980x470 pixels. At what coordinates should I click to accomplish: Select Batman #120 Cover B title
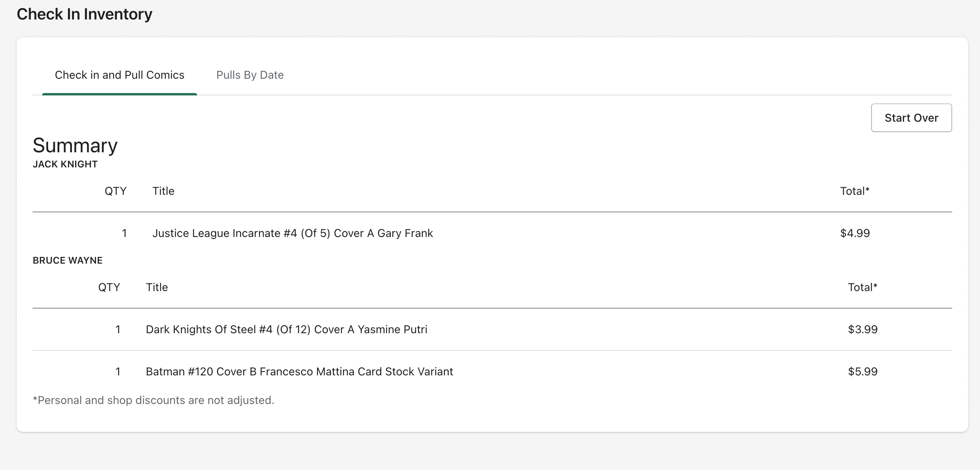tap(299, 371)
